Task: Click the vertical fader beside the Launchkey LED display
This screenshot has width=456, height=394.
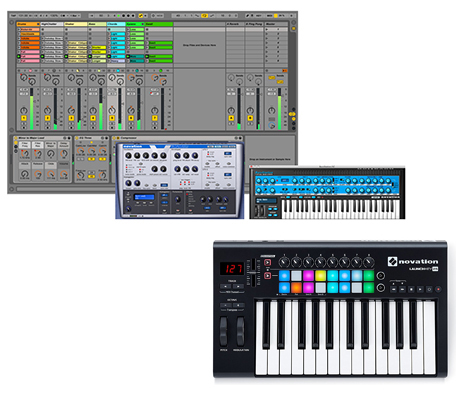Action: [253, 272]
